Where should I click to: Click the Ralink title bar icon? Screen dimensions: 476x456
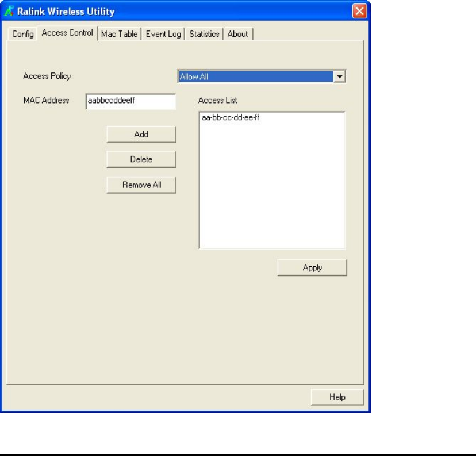pos(9,11)
